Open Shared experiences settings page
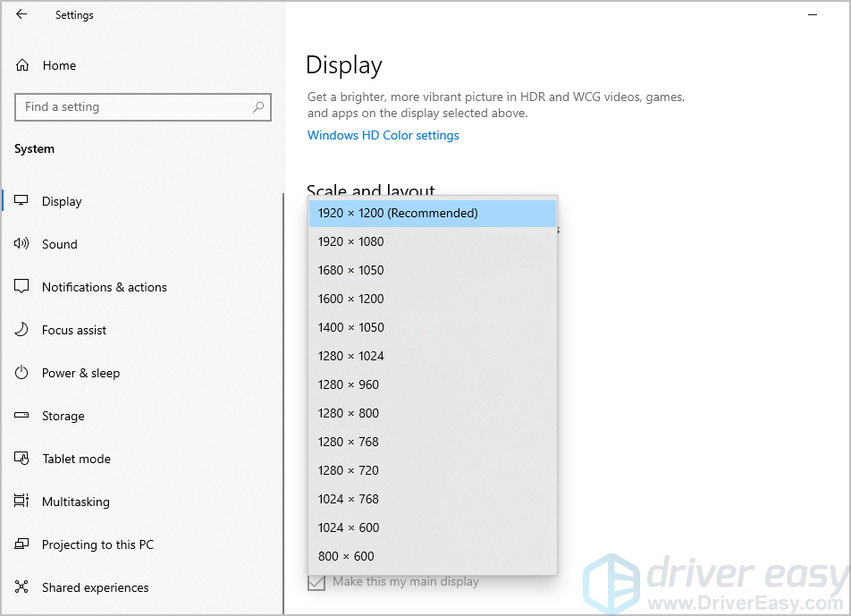The height and width of the screenshot is (616, 851). pos(95,587)
